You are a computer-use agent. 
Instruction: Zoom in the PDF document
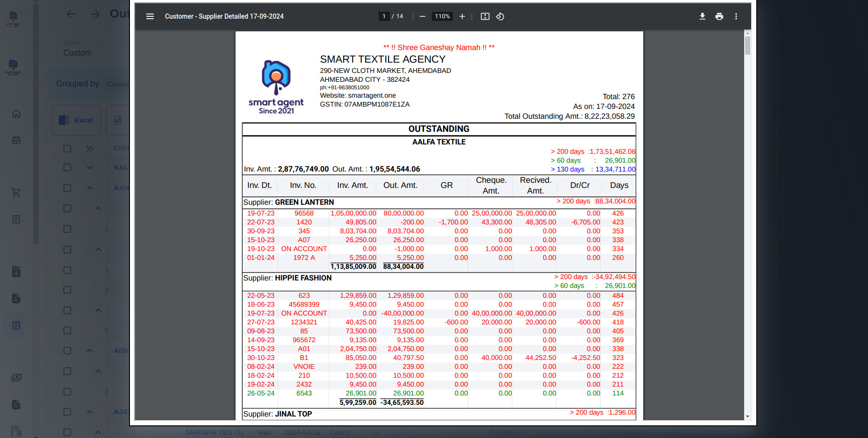click(x=462, y=16)
